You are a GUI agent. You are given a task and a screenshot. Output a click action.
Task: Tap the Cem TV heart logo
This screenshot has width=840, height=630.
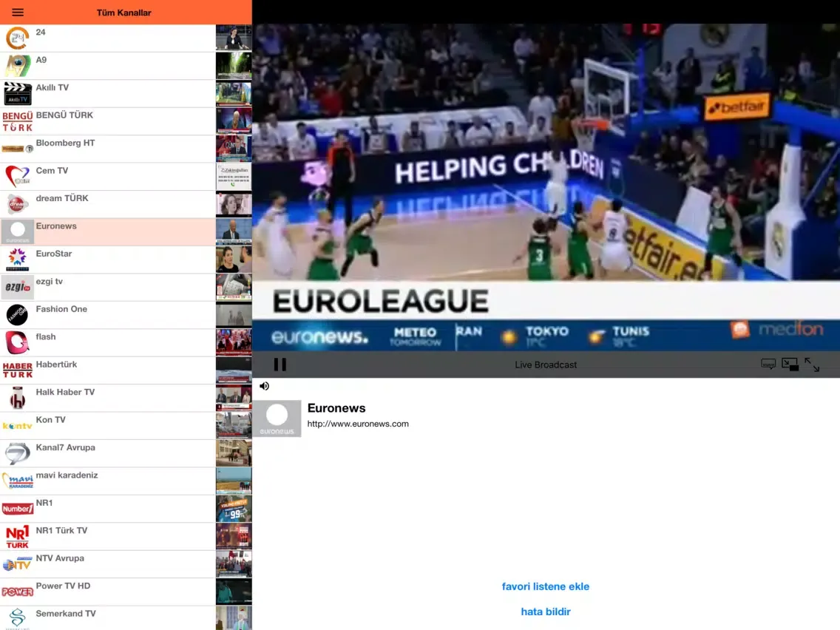click(18, 176)
